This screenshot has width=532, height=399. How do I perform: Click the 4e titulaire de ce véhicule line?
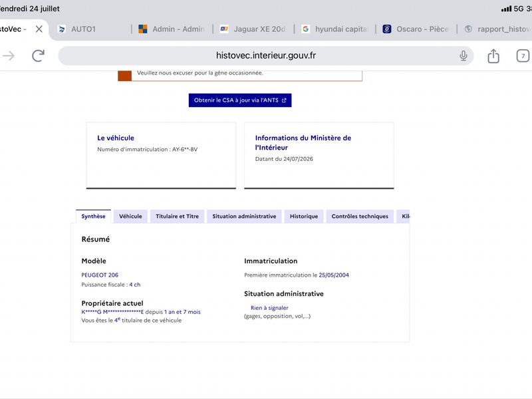[x=131, y=321]
